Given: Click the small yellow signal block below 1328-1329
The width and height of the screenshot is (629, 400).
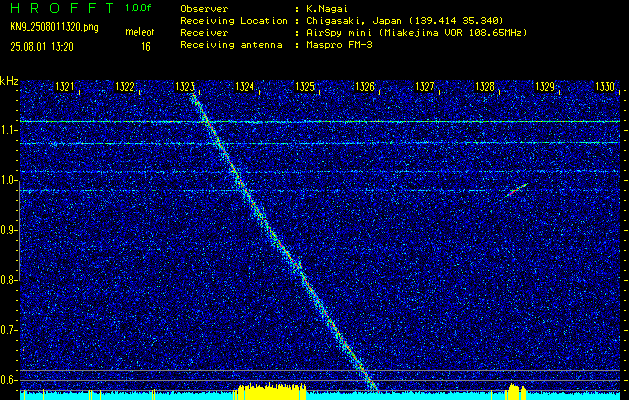Looking at the screenshot, I should tap(516, 392).
